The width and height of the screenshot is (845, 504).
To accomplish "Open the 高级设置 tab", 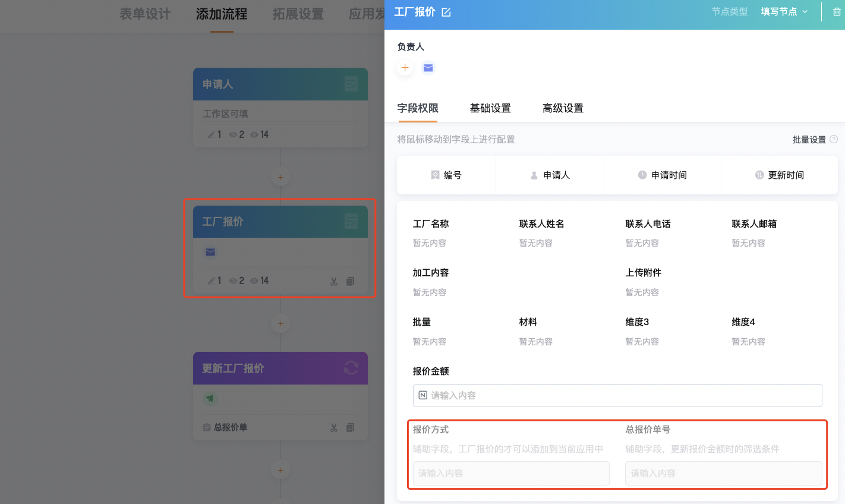I will (563, 108).
